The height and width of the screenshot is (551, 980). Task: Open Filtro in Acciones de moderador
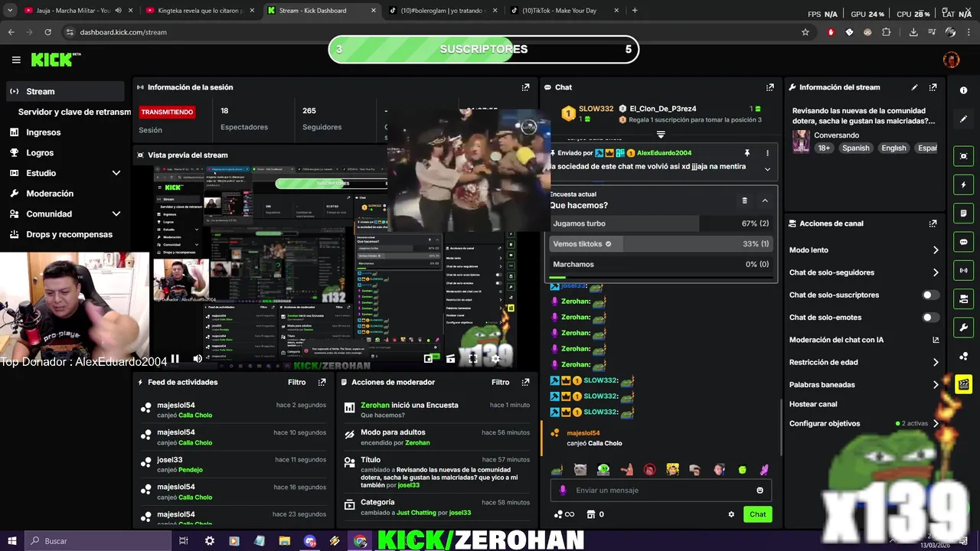tap(500, 382)
